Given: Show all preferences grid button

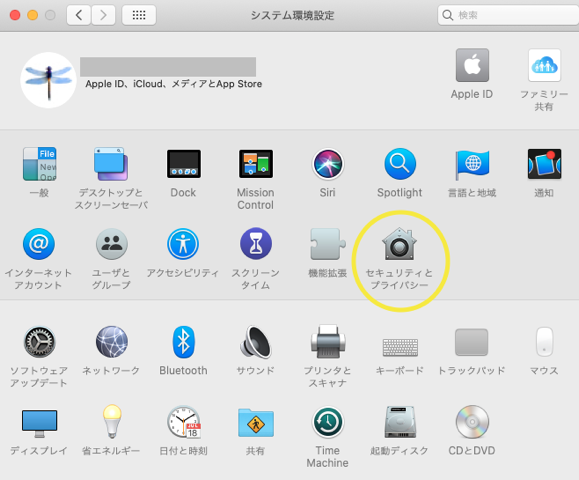Looking at the screenshot, I should [139, 15].
